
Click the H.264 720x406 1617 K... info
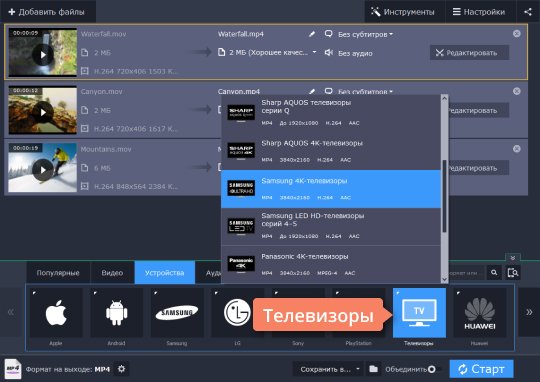tap(136, 129)
